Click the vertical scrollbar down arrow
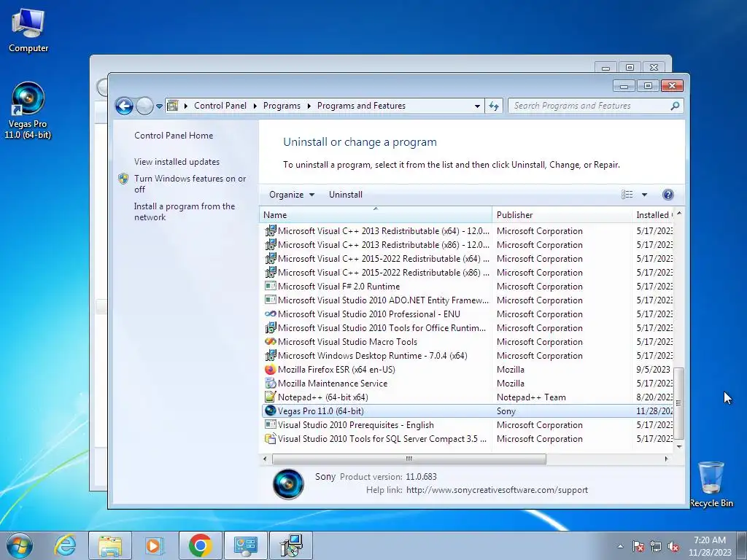 [679, 447]
